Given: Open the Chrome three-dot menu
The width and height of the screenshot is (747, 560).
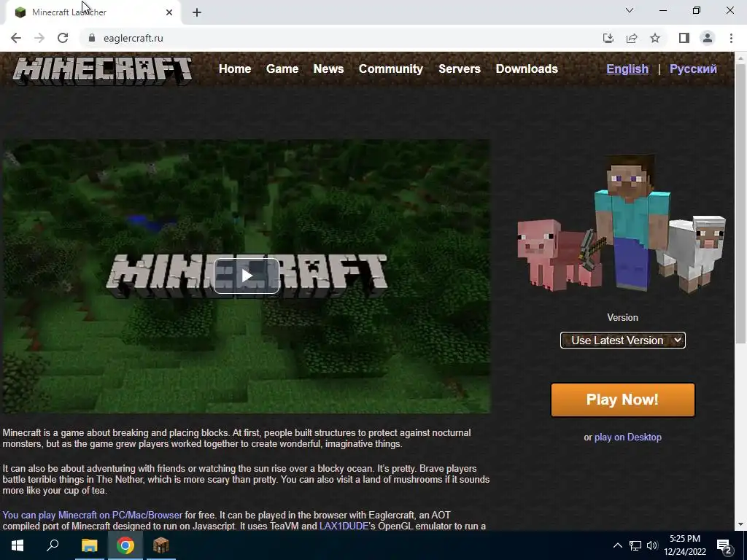Looking at the screenshot, I should (731, 38).
